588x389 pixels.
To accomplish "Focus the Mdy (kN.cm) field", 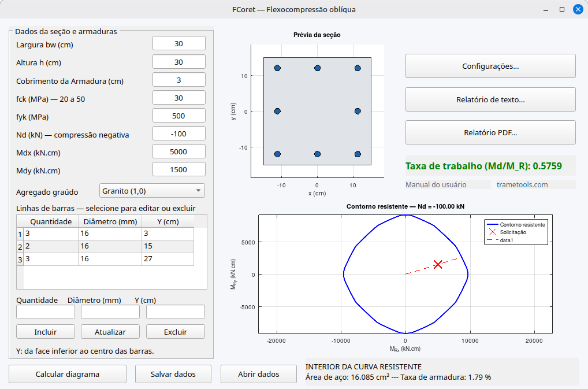I will (179, 169).
